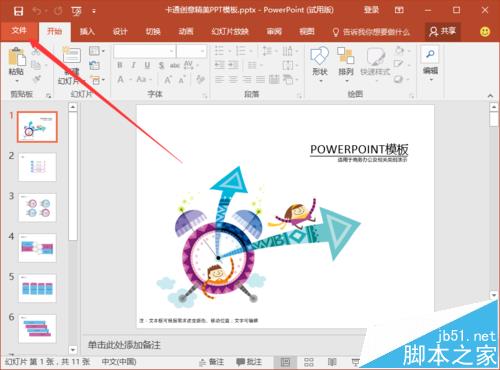Open the 幻灯片放映 (Slide Show) tab

pos(230,32)
